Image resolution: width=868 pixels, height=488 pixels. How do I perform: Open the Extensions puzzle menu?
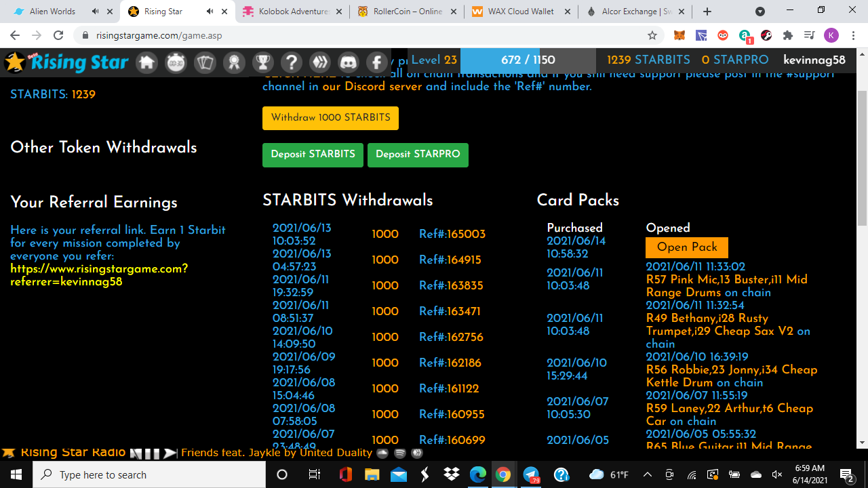tap(788, 35)
